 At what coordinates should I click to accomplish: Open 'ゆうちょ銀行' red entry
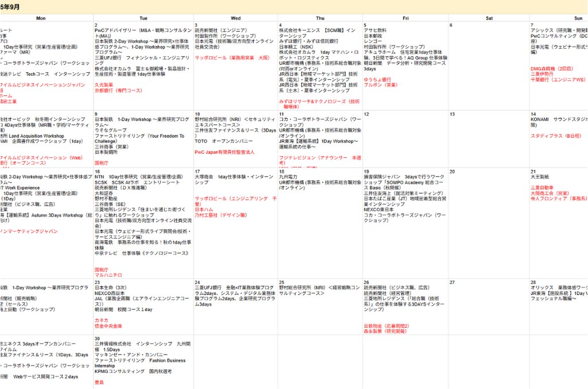click(x=377, y=80)
